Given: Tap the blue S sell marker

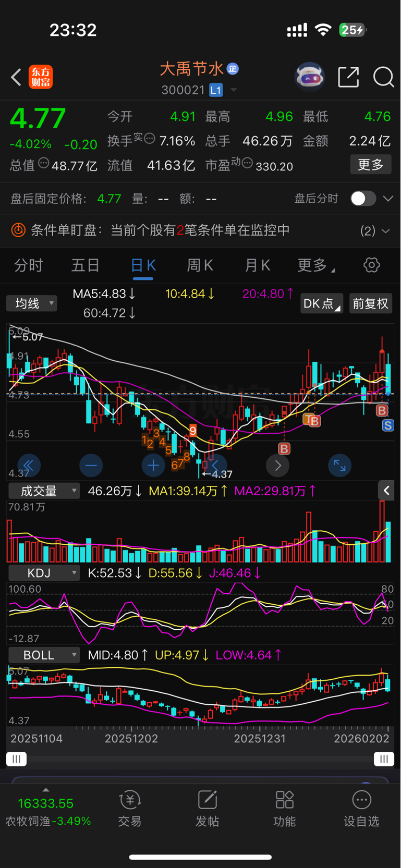Looking at the screenshot, I should tap(387, 425).
